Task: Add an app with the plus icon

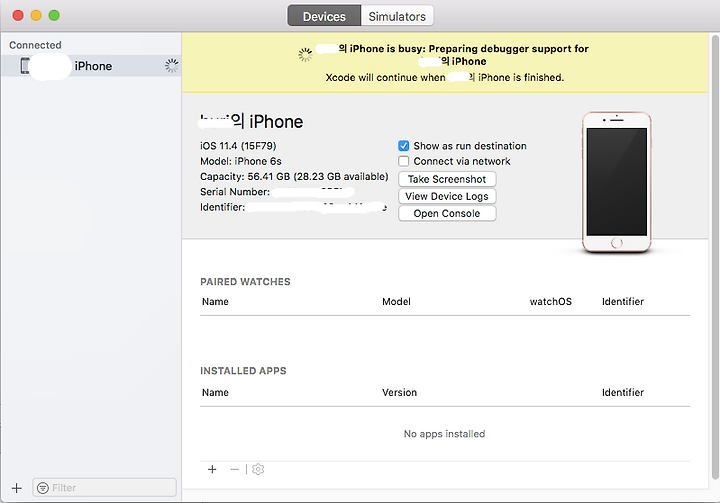Action: 212,469
